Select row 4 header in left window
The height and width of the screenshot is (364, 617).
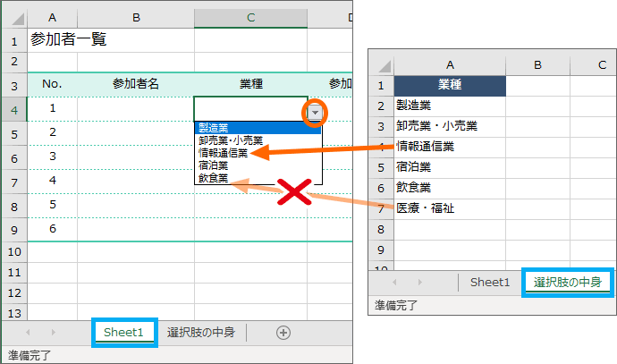click(x=14, y=110)
